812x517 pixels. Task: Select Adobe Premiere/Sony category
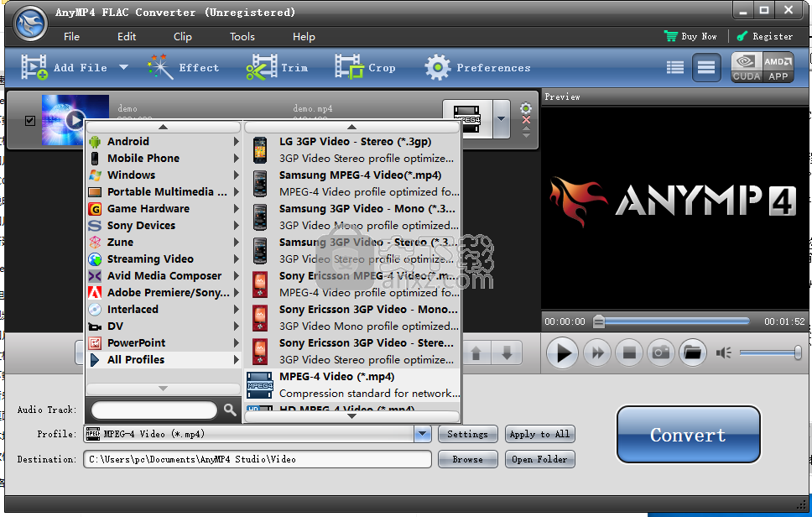tap(163, 293)
